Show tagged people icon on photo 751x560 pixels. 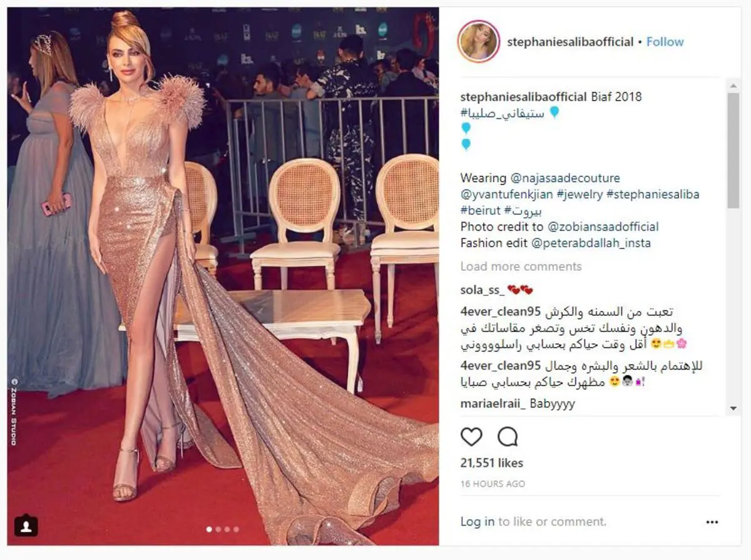26,526
